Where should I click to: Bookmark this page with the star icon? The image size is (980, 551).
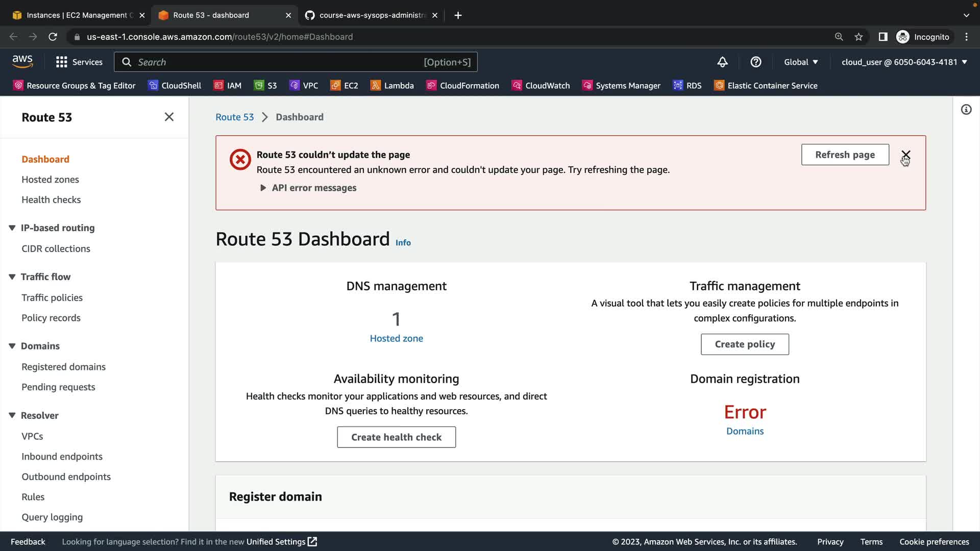tap(859, 37)
